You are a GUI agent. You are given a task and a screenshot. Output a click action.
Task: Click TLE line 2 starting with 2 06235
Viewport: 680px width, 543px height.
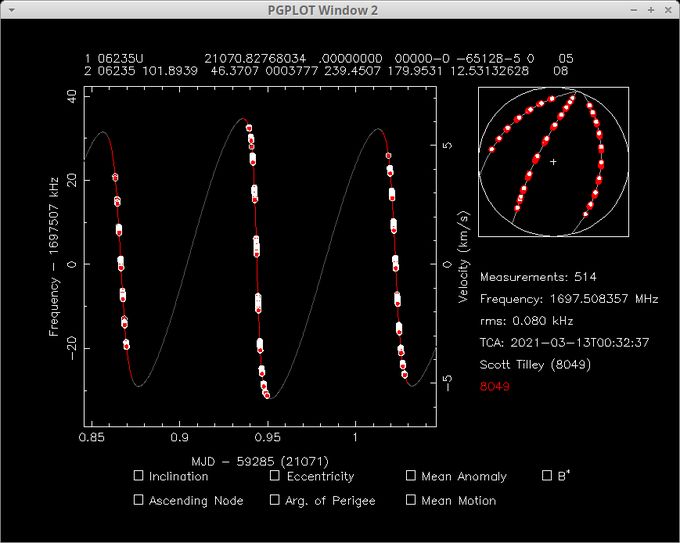point(326,70)
